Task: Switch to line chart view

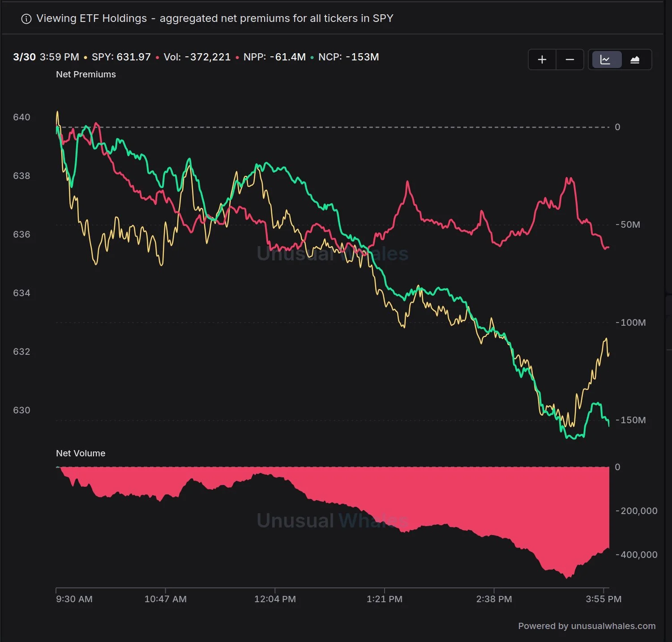Action: pos(605,60)
